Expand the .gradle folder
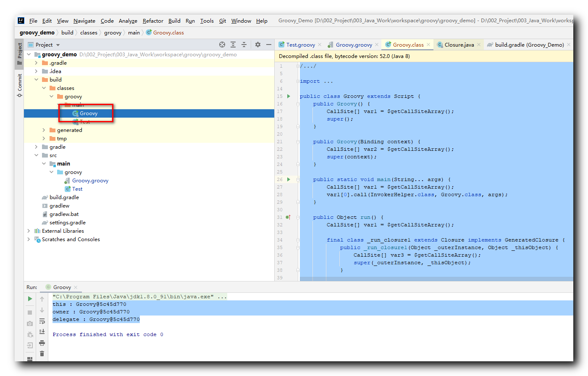This screenshot has width=588, height=376. pos(37,63)
